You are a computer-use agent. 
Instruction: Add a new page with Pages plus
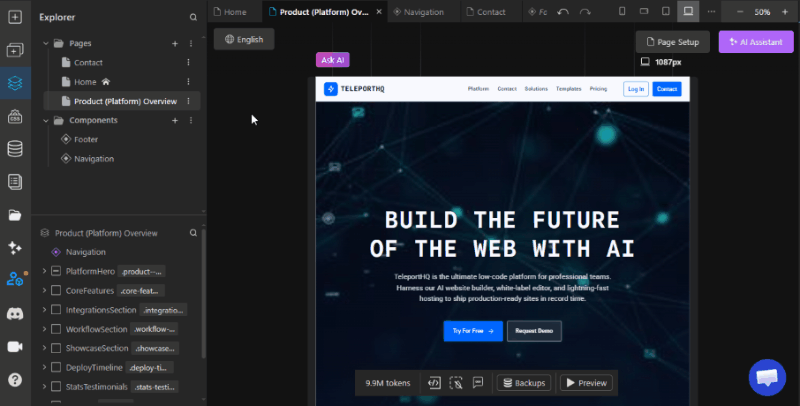coord(175,44)
